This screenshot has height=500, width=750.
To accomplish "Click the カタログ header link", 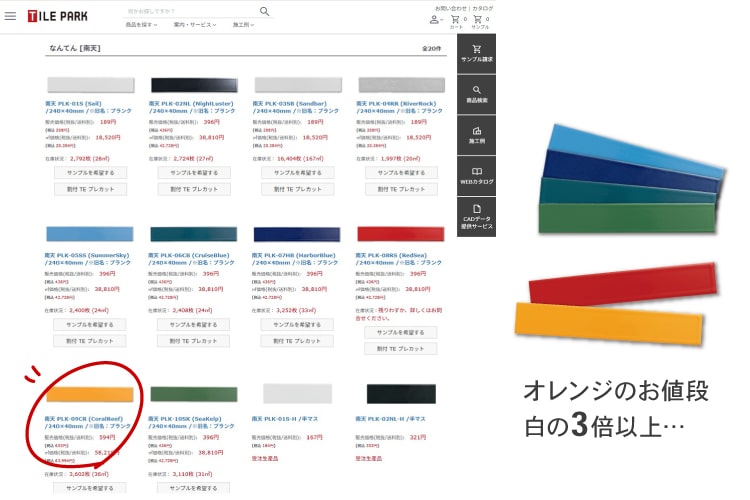I will [483, 8].
